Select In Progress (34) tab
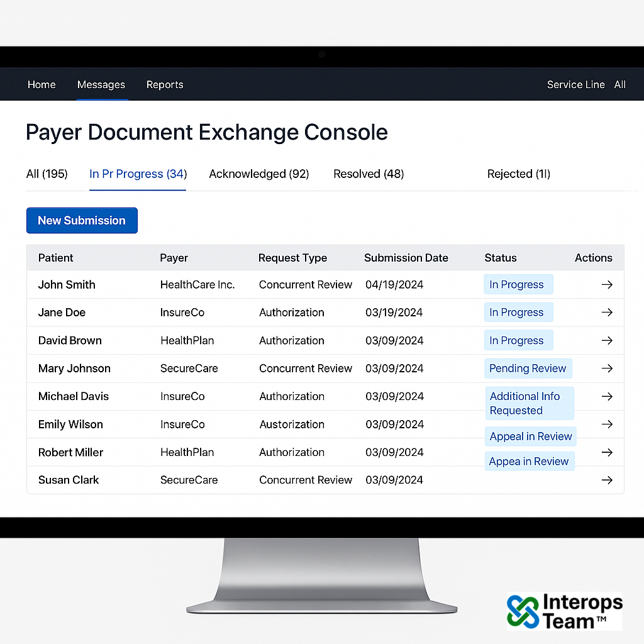This screenshot has height=644, width=644. coord(138,174)
